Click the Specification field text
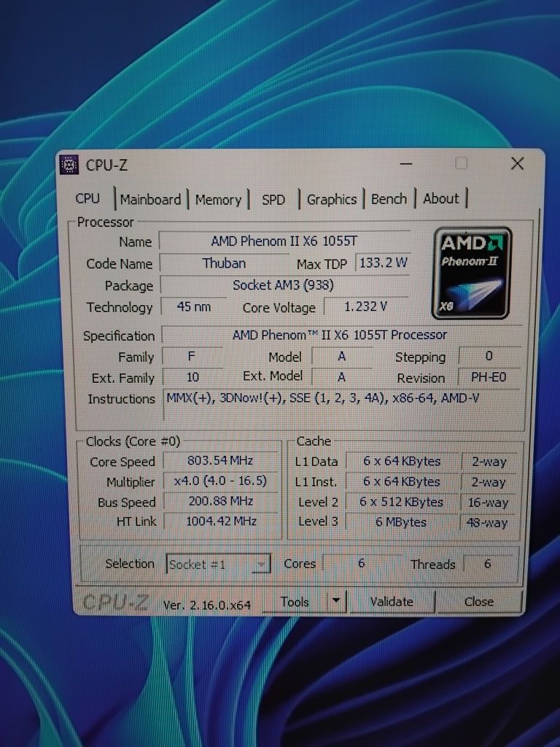 [340, 335]
